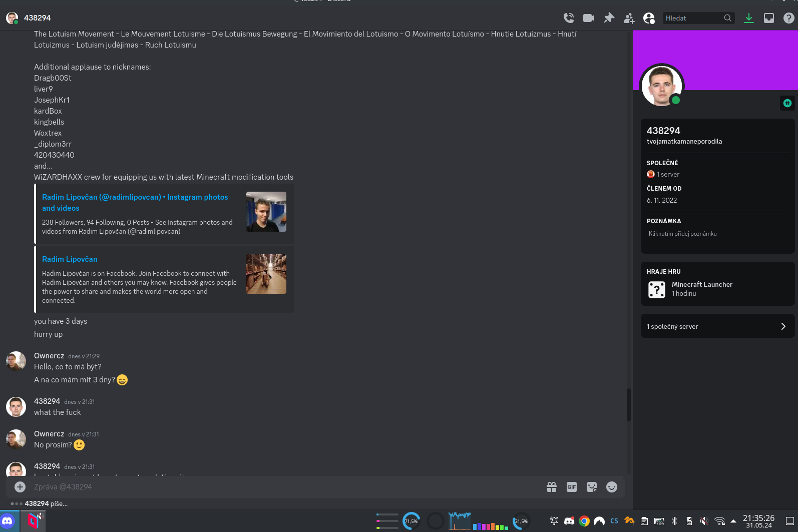Show hidden system tray icons arrow

[733, 521]
